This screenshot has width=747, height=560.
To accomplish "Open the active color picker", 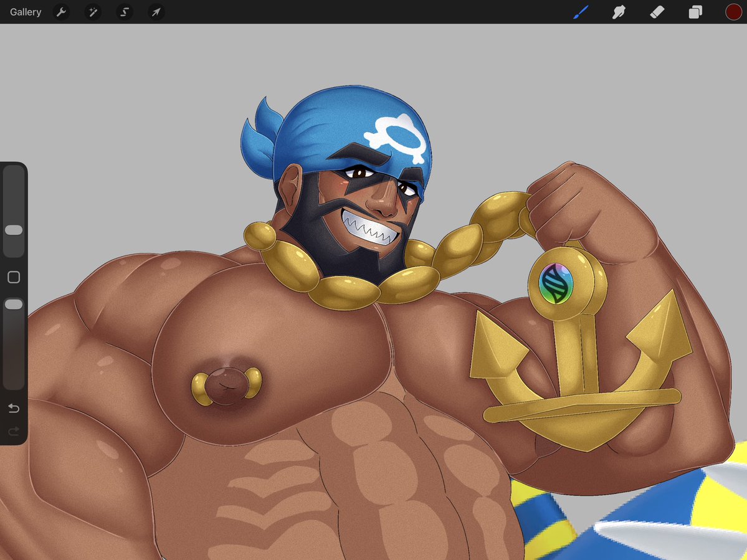I will click(733, 12).
